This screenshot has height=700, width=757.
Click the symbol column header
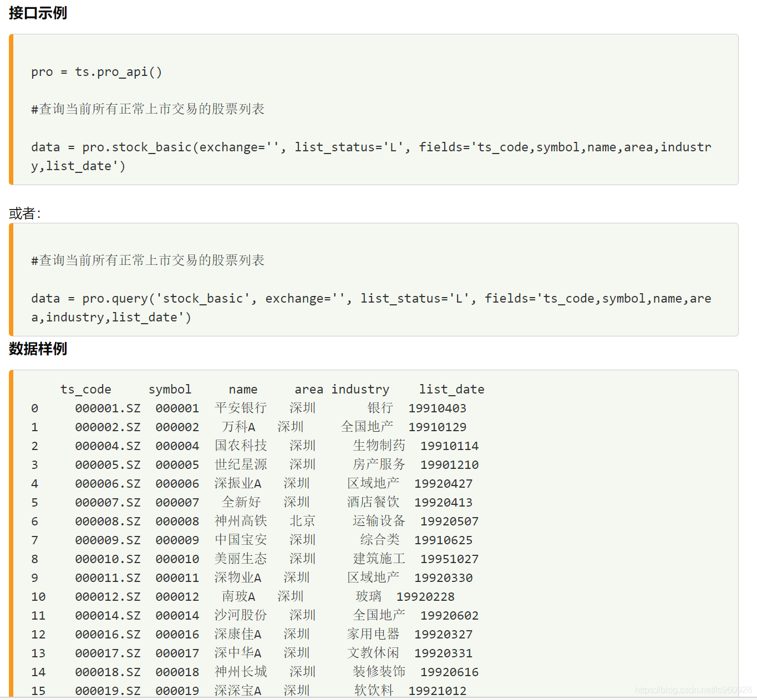pyautogui.click(x=170, y=390)
